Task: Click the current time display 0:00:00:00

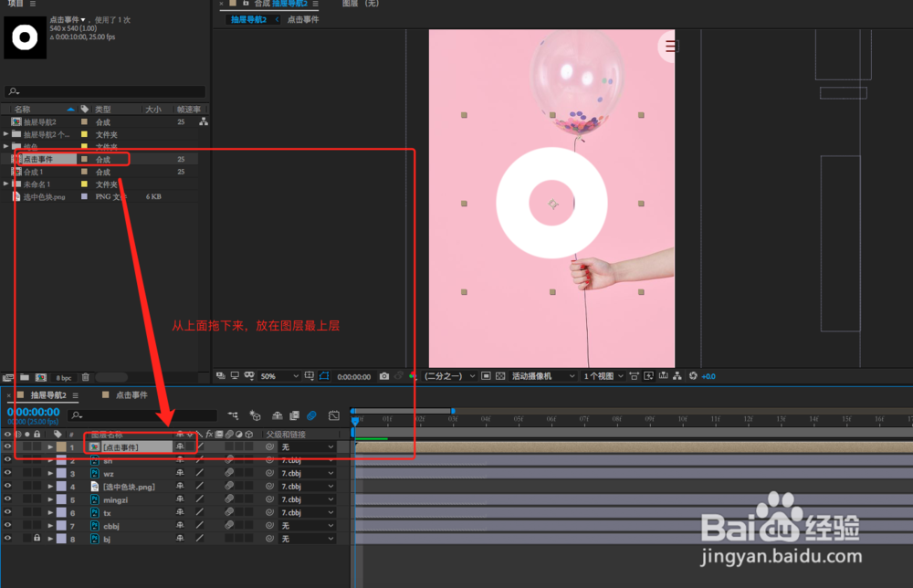Action: coord(34,412)
